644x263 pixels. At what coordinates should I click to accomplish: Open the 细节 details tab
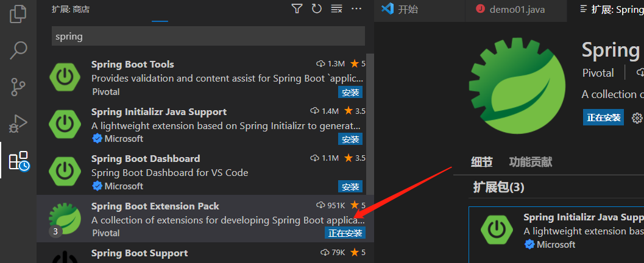(481, 162)
